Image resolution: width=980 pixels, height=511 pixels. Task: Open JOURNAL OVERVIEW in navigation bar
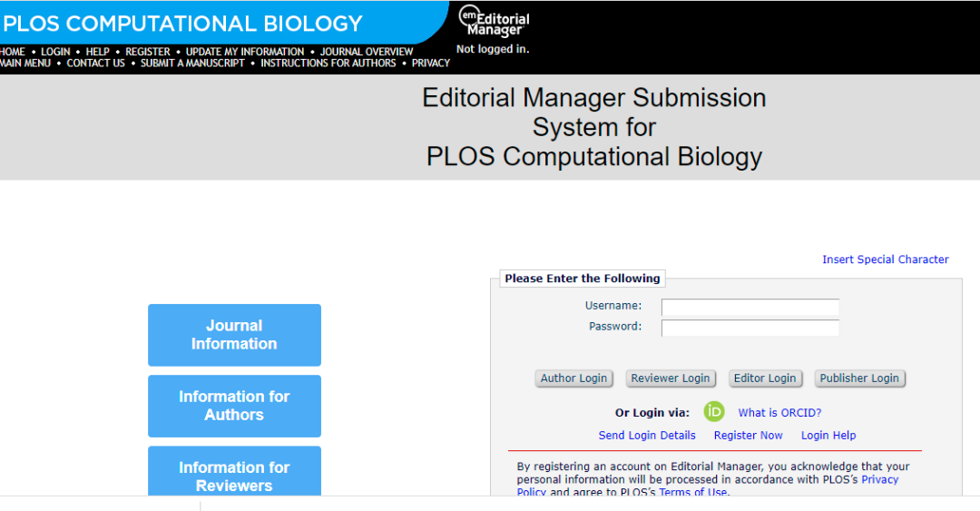[367, 52]
